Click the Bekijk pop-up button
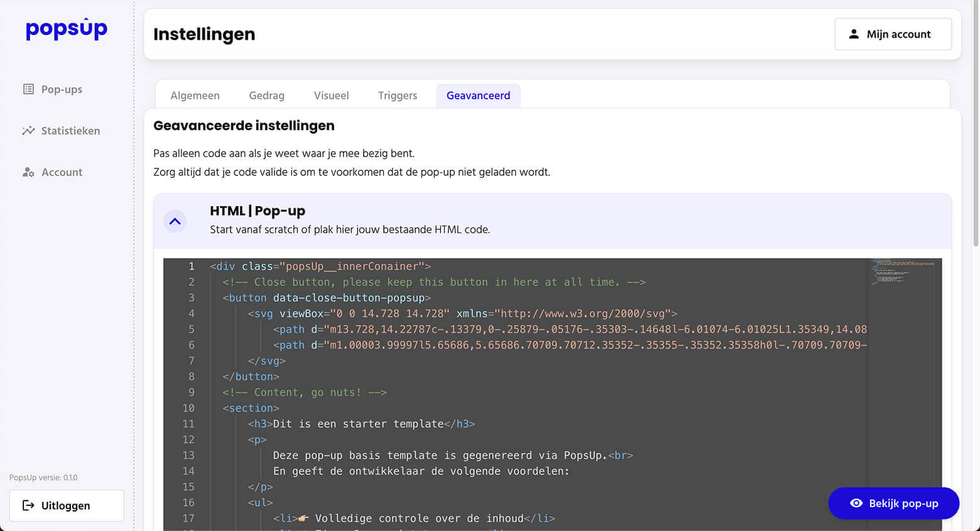 [893, 503]
